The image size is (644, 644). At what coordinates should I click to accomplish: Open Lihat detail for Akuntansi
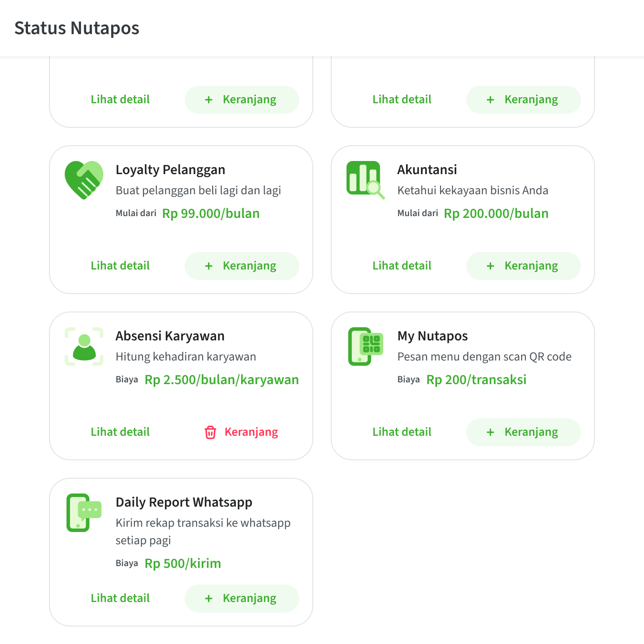pyautogui.click(x=402, y=266)
